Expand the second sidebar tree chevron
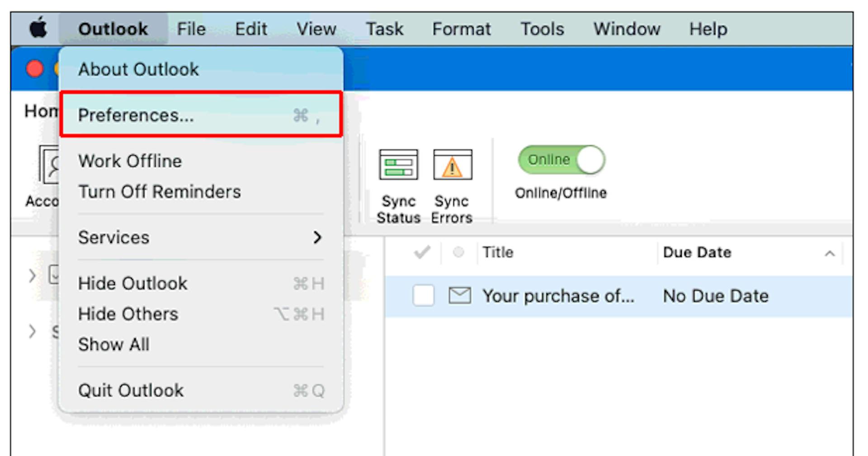 (x=32, y=331)
